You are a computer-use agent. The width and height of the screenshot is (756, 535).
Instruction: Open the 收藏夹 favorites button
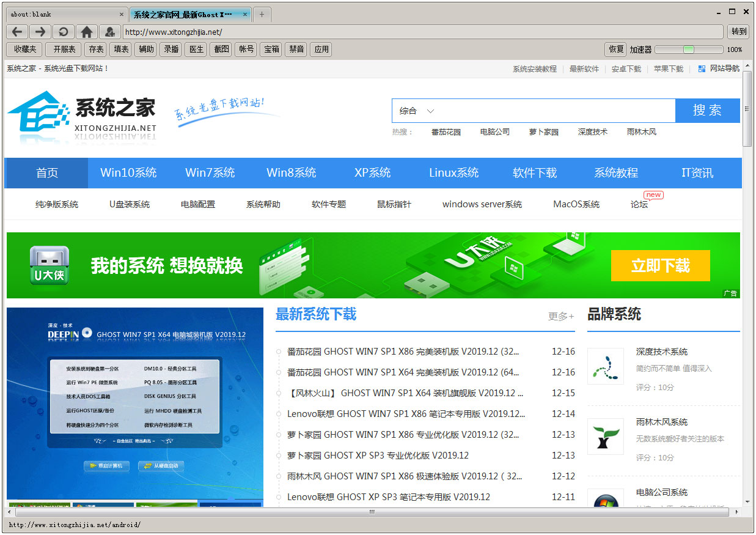coord(25,50)
